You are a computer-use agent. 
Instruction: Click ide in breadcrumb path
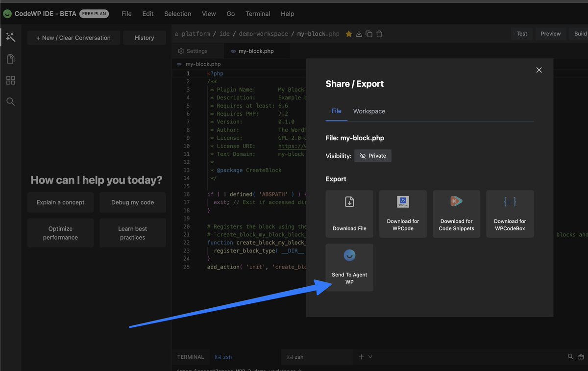tap(224, 34)
